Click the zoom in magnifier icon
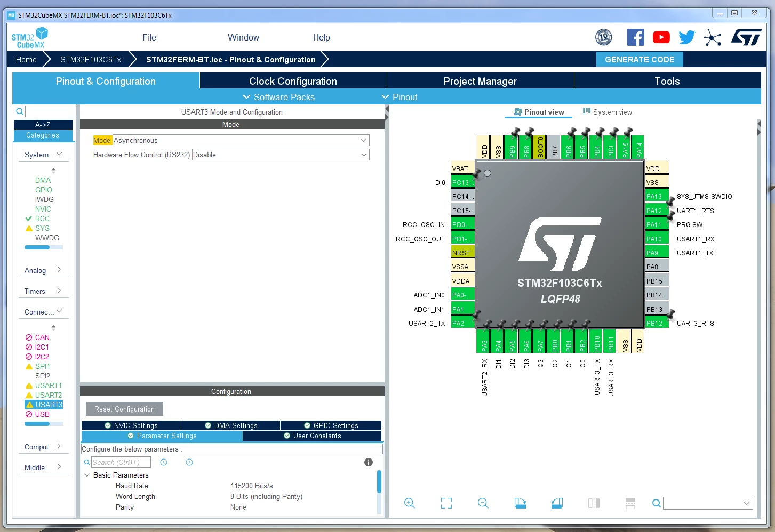This screenshot has height=532, width=775. [x=409, y=503]
